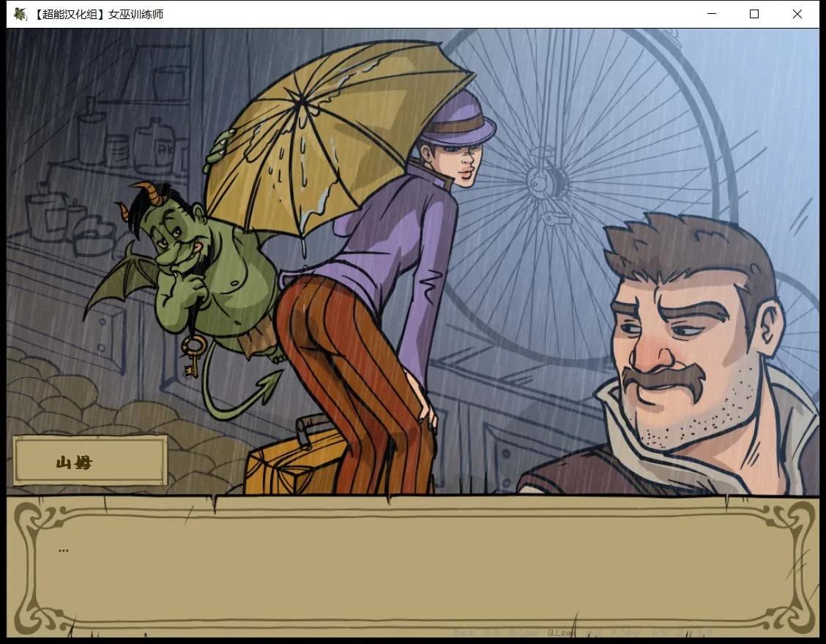
Task: Minimize the game window
Action: coord(712,14)
